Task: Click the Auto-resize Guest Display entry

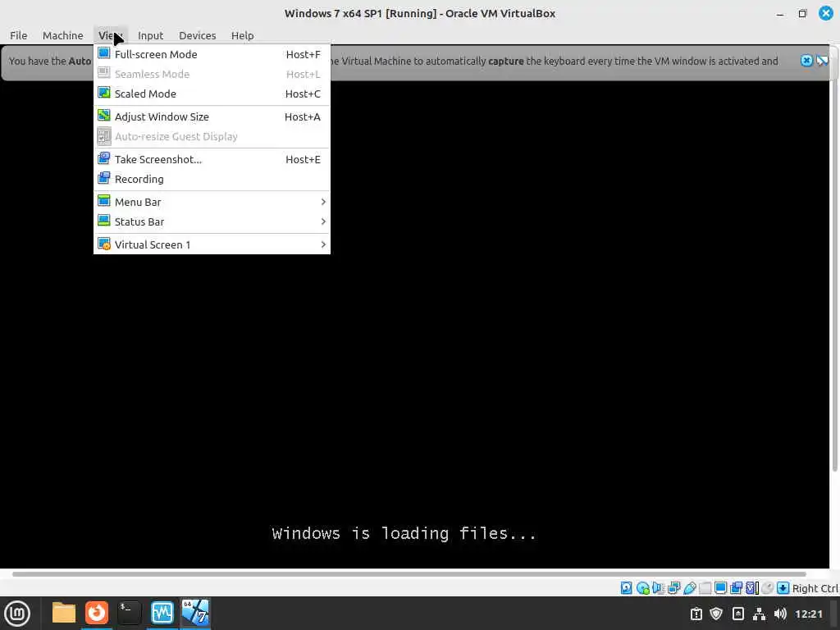Action: (x=212, y=137)
